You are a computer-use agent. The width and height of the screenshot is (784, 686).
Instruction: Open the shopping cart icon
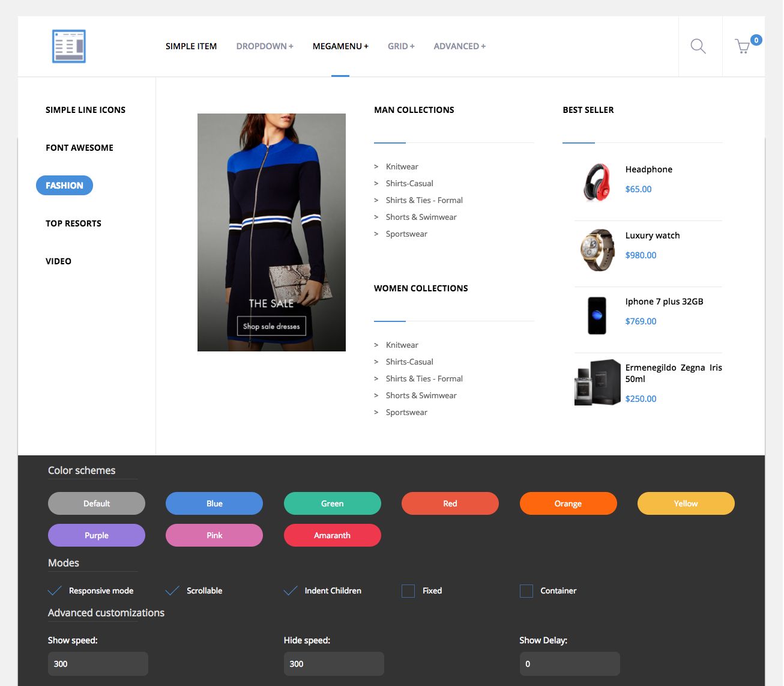click(x=743, y=46)
